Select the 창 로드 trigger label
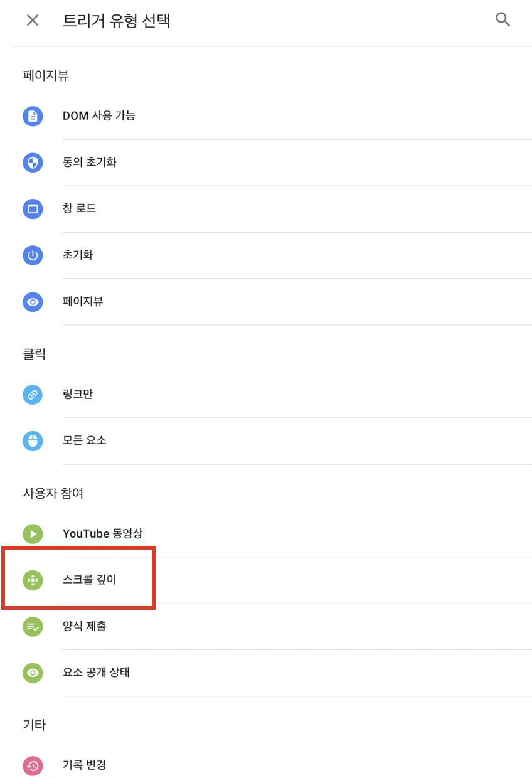 (80, 208)
